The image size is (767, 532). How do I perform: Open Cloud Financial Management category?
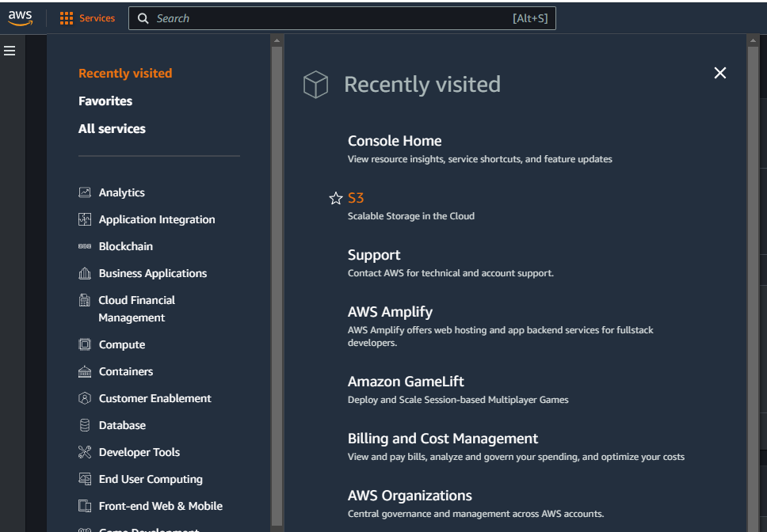coord(137,309)
